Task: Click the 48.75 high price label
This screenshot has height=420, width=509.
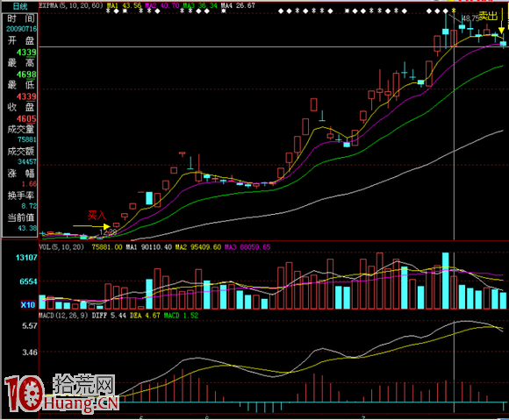Action: (470, 18)
